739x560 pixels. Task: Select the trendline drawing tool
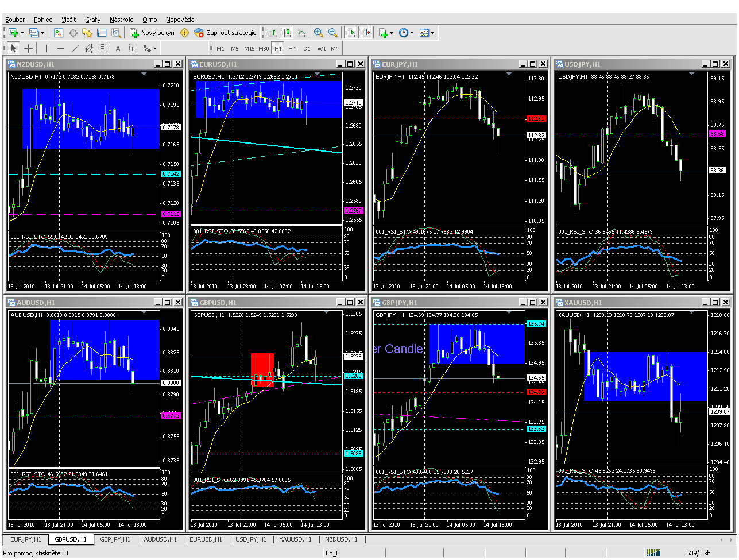(x=75, y=49)
